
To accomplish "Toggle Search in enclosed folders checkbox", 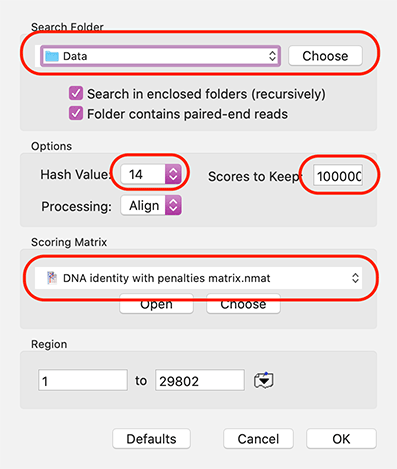I will click(76, 93).
